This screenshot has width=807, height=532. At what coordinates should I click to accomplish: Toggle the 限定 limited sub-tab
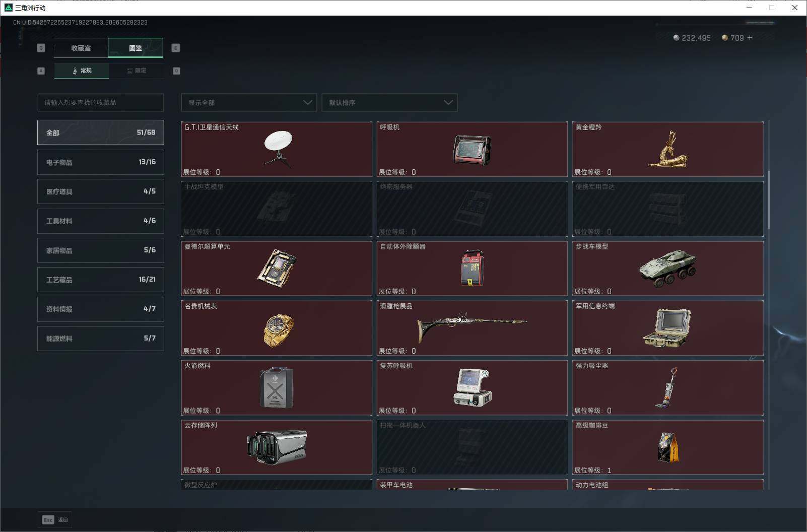136,71
